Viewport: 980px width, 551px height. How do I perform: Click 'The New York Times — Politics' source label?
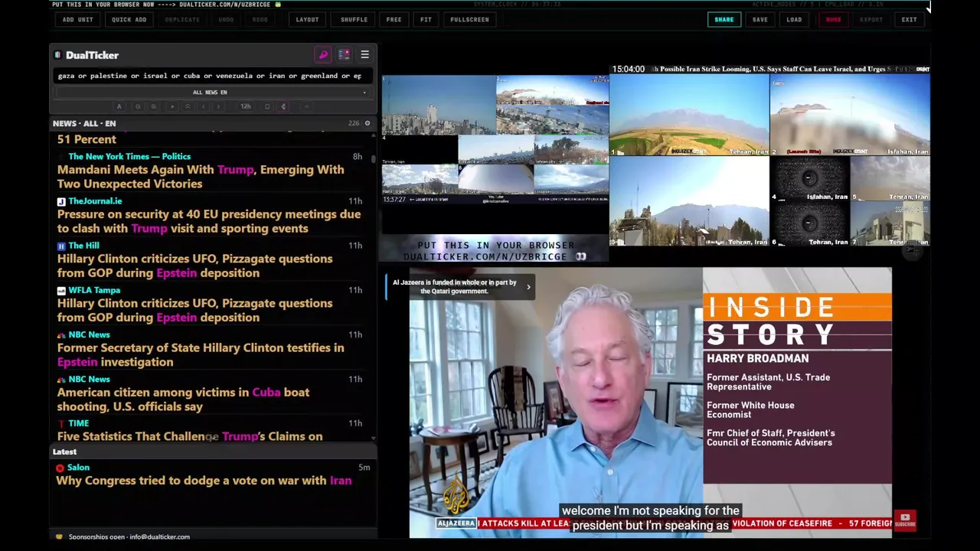click(x=129, y=156)
